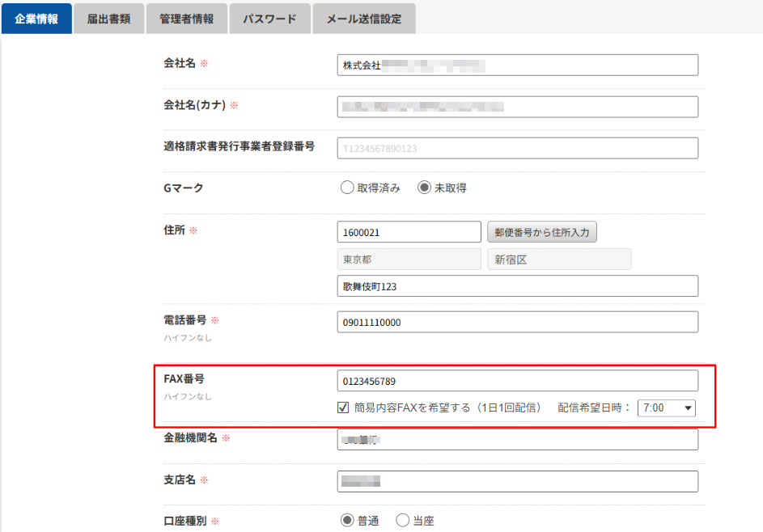Select the 取得済み Gマーク radio button
Viewport: 763px width, 532px height.
[348, 188]
